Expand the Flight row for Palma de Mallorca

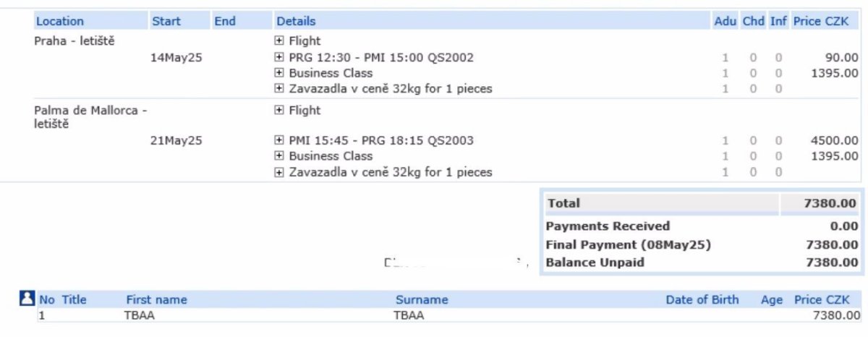tap(279, 111)
